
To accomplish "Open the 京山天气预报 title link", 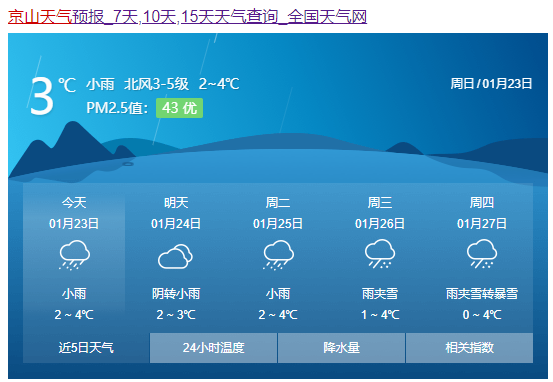I will [x=187, y=17].
